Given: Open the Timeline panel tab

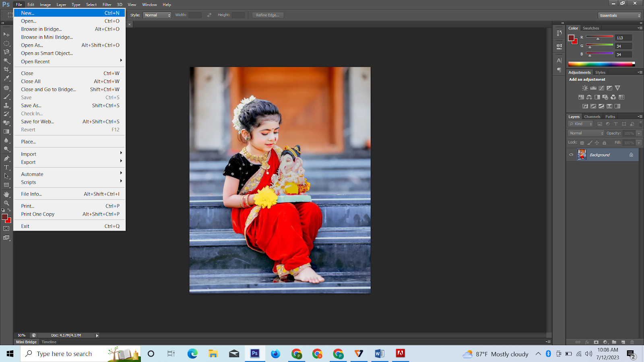Looking at the screenshot, I should (49, 342).
